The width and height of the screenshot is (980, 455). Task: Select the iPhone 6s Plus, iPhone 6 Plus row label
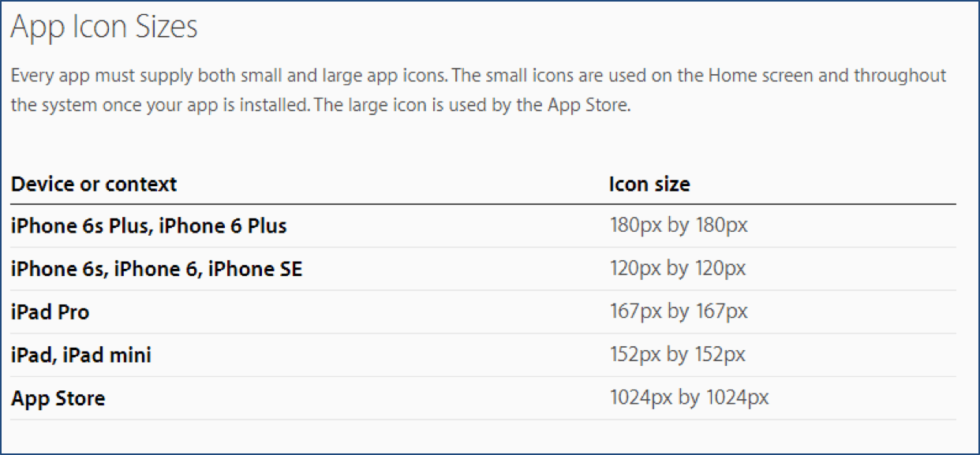(149, 226)
